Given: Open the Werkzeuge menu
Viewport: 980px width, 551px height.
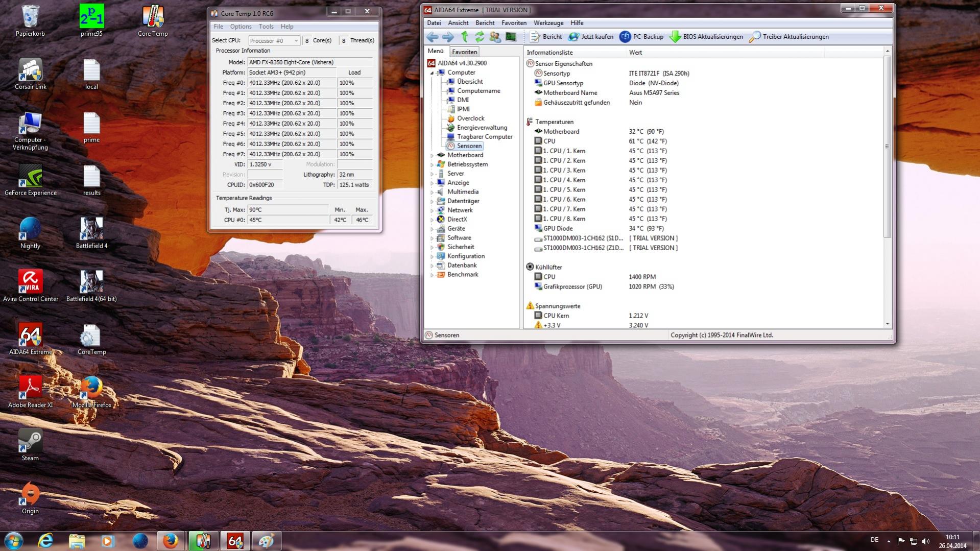Looking at the screenshot, I should 548,23.
